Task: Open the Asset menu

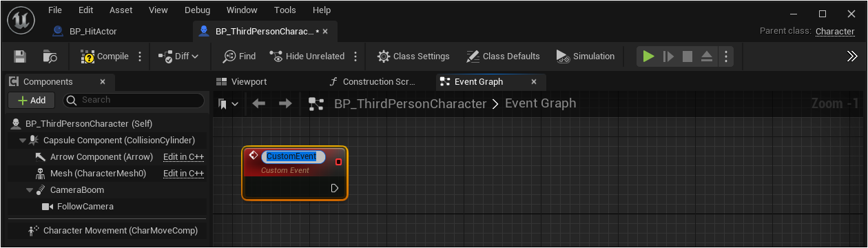Action: 121,10
